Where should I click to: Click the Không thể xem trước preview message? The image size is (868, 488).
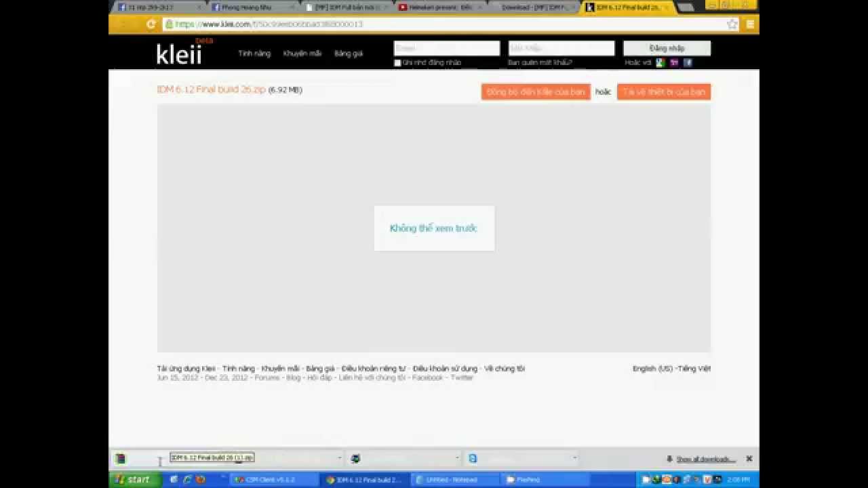434,228
